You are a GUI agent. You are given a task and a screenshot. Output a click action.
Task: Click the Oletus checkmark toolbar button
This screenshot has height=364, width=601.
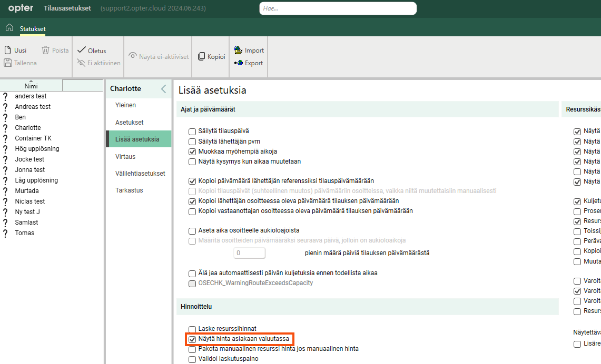pyautogui.click(x=82, y=50)
